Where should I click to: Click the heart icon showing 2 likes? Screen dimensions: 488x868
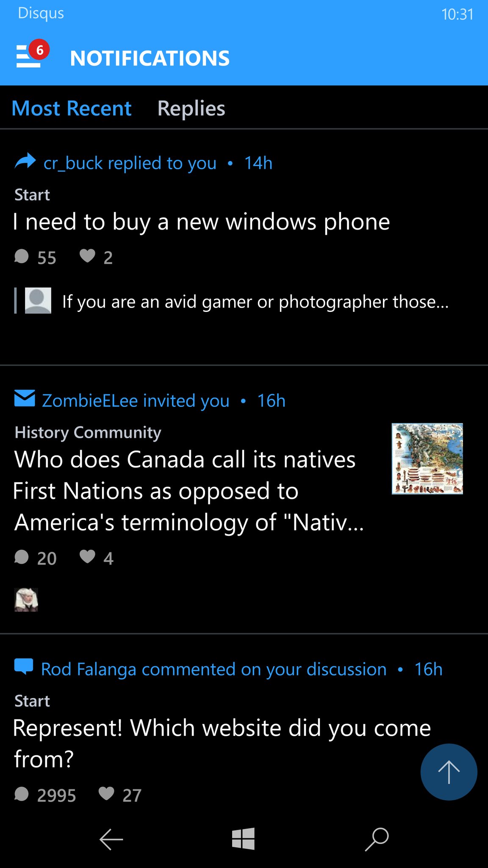[87, 256]
